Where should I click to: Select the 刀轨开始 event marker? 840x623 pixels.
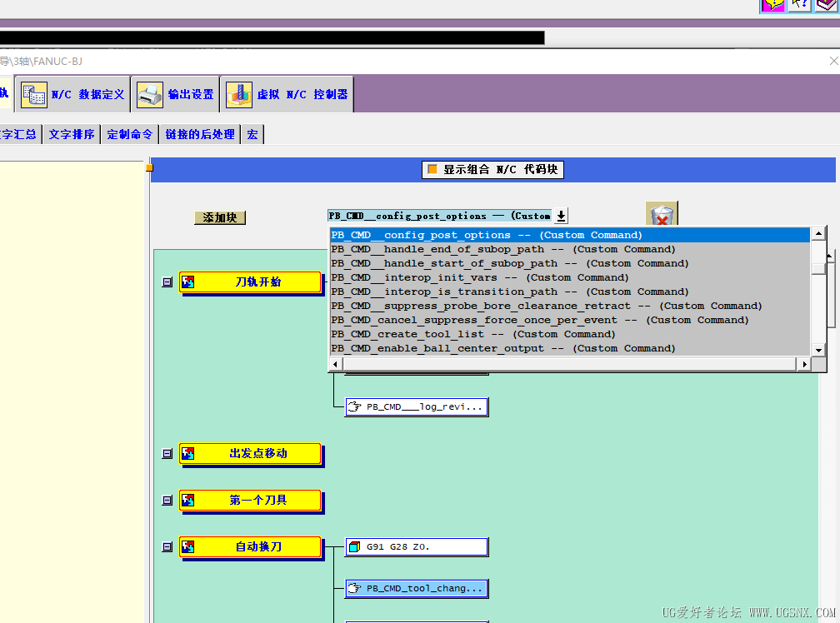tap(250, 282)
